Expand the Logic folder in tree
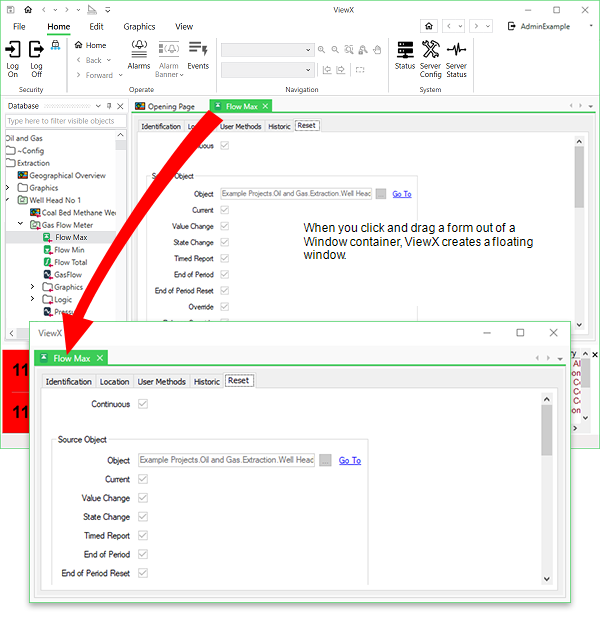The image size is (600, 618). 33,299
